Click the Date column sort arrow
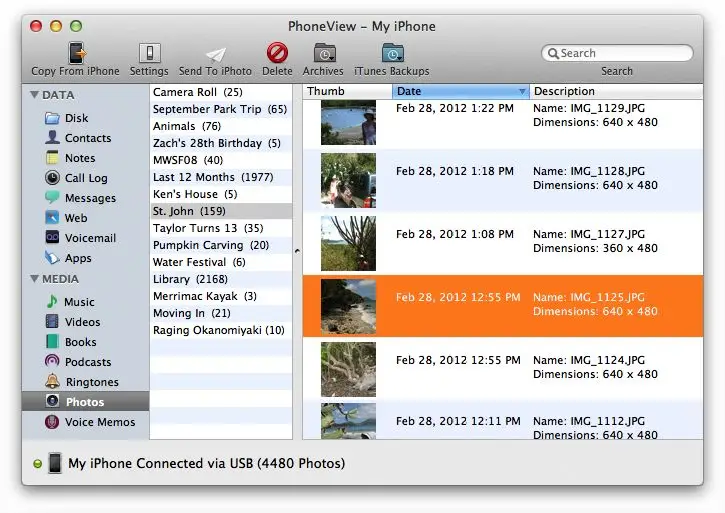The height and width of the screenshot is (513, 725). [522, 92]
